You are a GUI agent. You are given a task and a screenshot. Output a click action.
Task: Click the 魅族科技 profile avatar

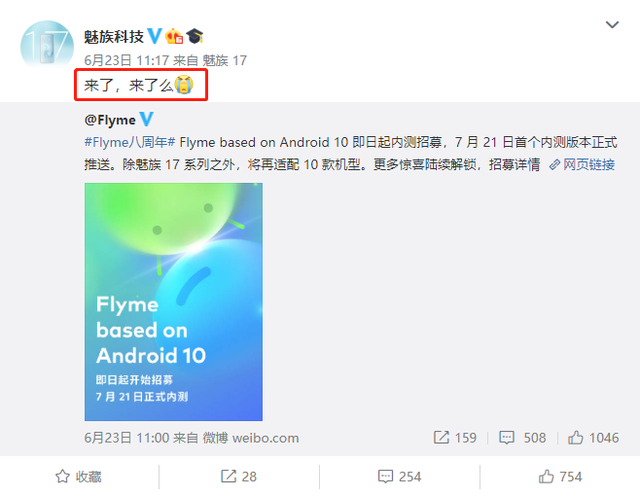click(47, 45)
